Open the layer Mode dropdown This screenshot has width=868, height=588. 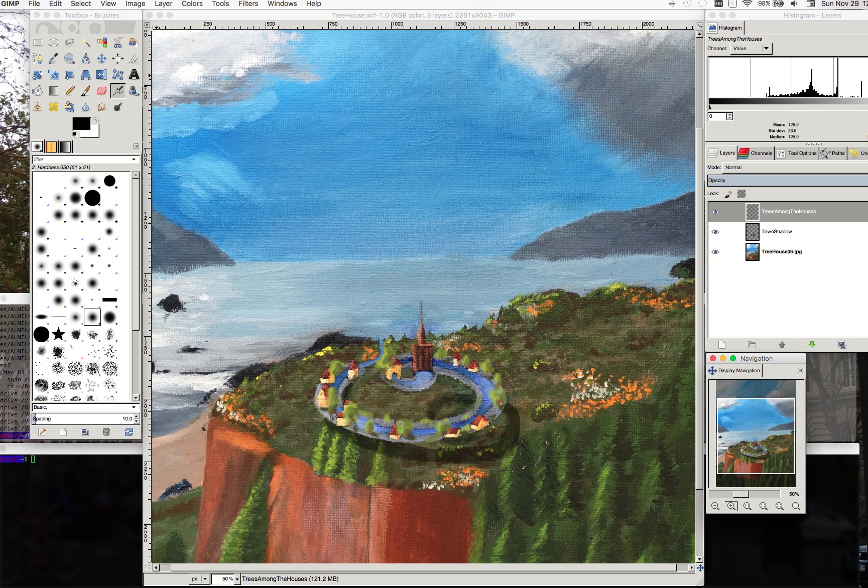795,168
